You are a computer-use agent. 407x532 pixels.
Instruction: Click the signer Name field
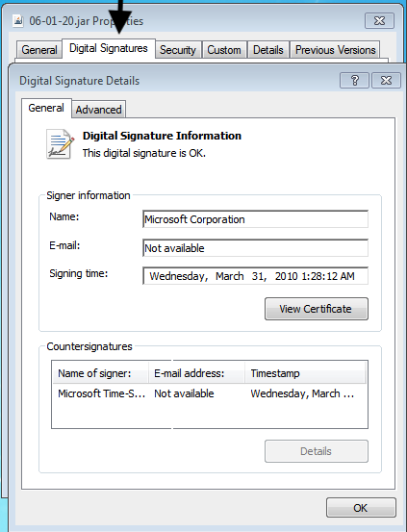(255, 219)
